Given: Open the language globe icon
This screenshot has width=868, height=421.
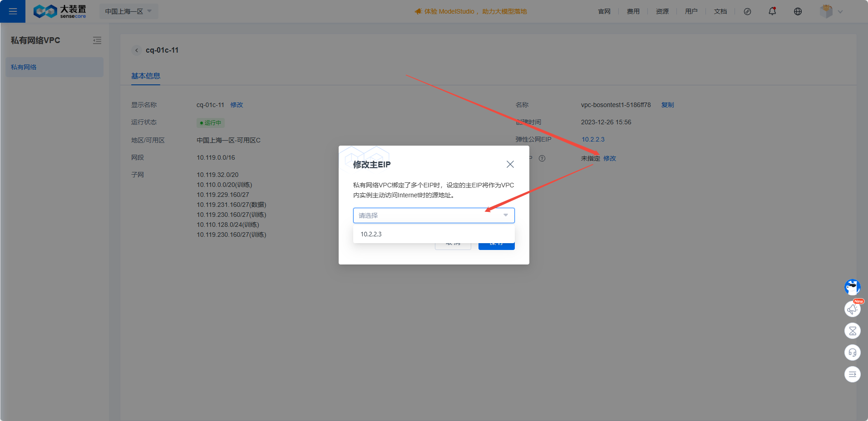Looking at the screenshot, I should pyautogui.click(x=798, y=11).
